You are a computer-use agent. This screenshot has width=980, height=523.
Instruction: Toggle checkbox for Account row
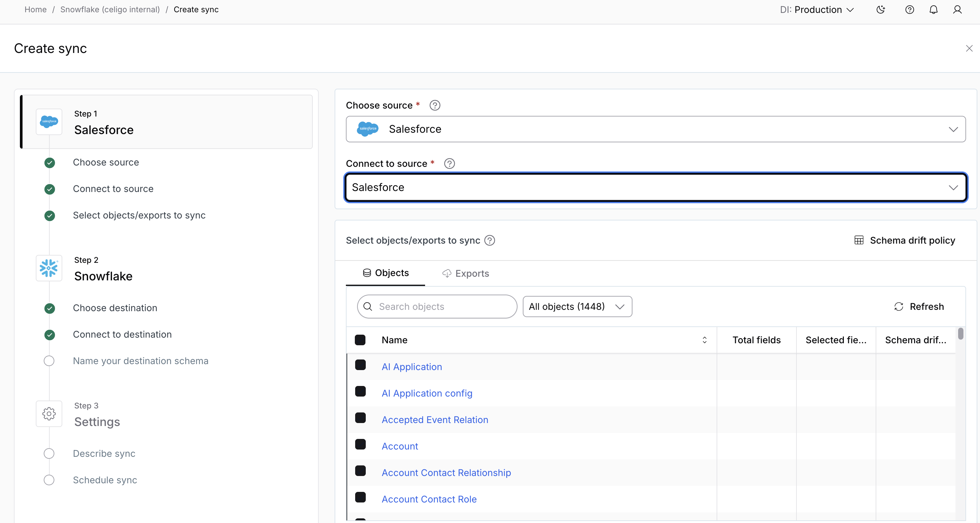pyautogui.click(x=360, y=445)
